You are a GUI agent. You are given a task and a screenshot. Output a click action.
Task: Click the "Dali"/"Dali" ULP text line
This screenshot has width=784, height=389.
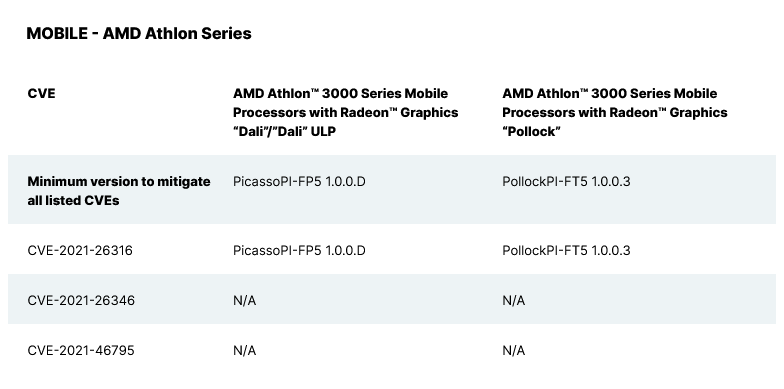pos(284,132)
